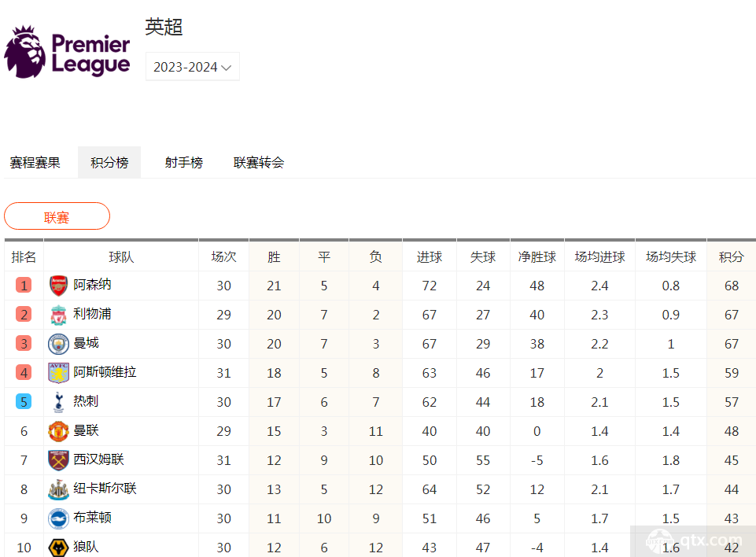756x557 pixels.
Task: Open team 利物浦
Action: (92, 313)
